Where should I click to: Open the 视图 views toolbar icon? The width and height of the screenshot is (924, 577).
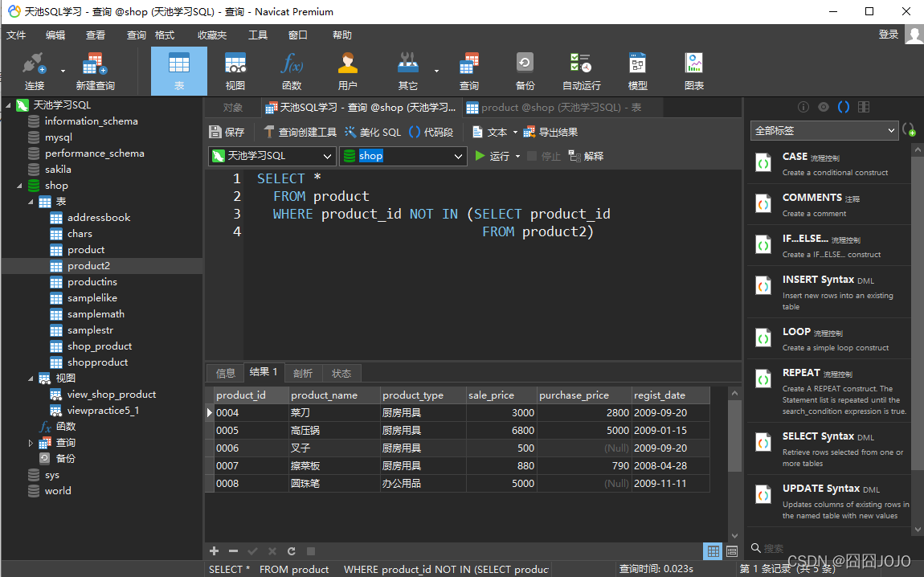coord(235,72)
